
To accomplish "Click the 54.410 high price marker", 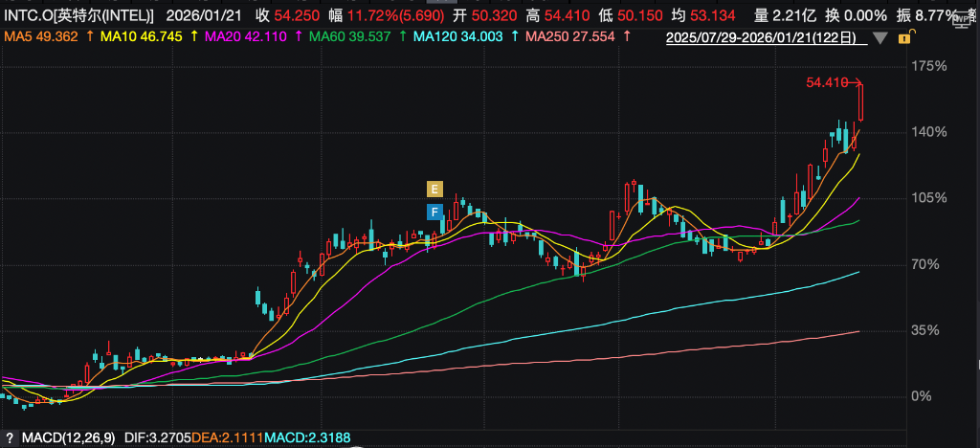I will [827, 83].
